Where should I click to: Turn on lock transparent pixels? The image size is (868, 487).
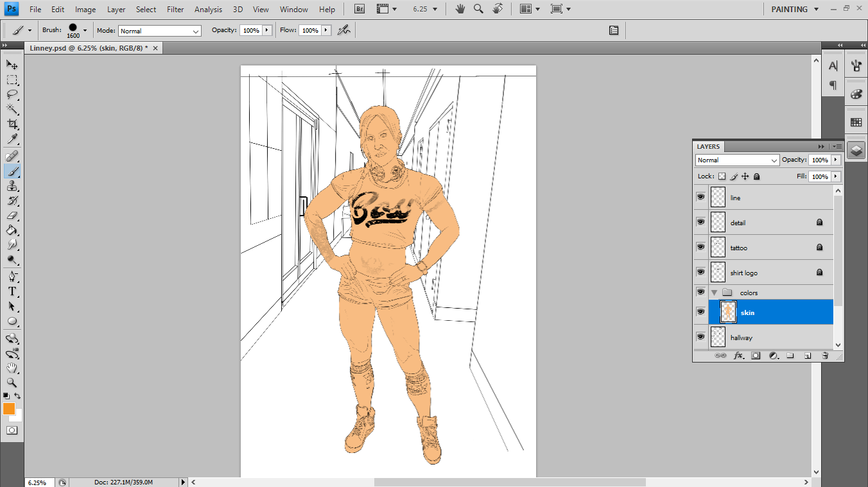(x=722, y=176)
